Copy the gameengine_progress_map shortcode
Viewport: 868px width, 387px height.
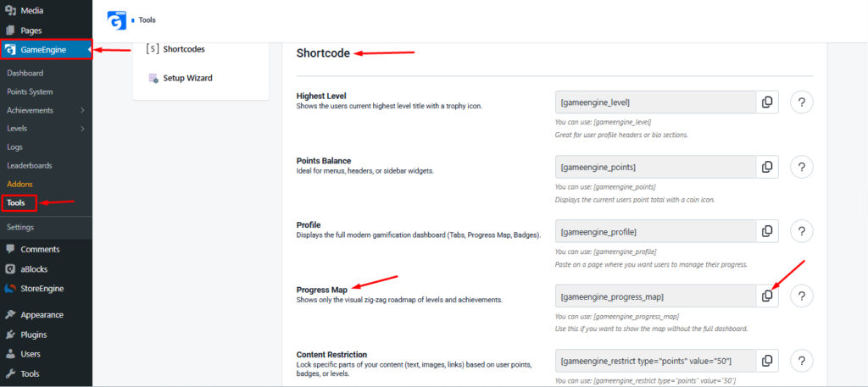click(x=767, y=296)
